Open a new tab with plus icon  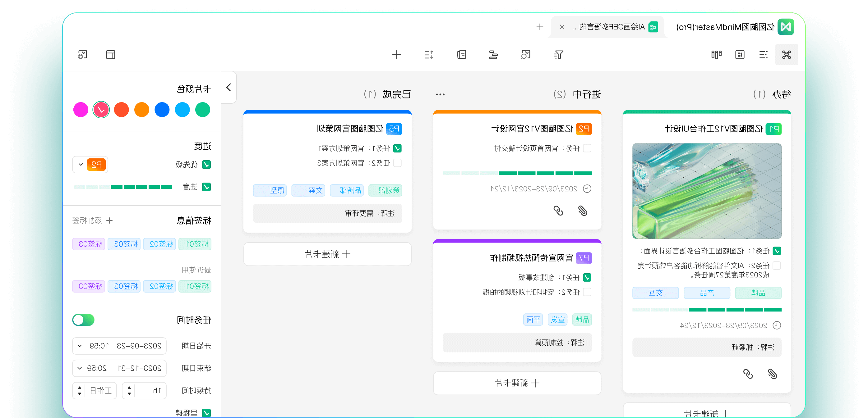pyautogui.click(x=540, y=27)
